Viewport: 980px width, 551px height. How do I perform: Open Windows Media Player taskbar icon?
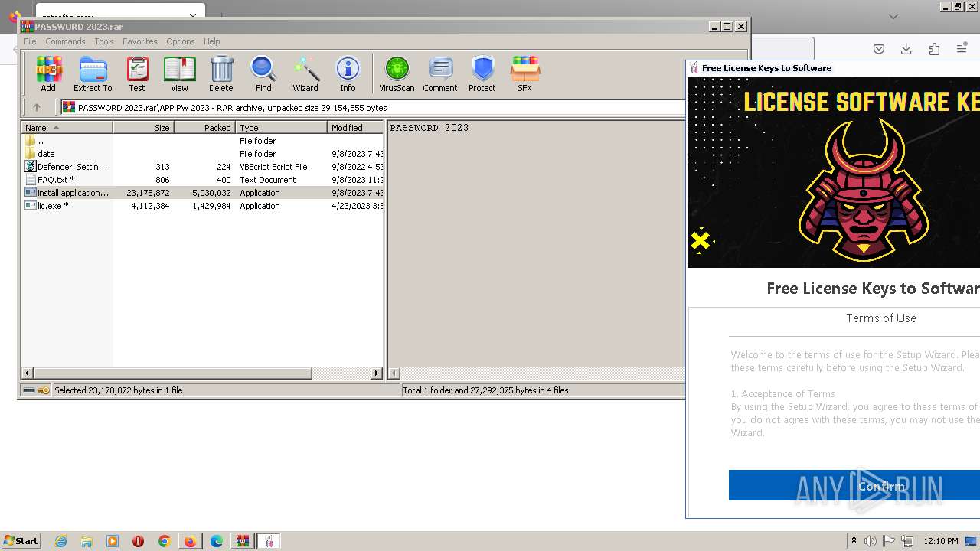point(113,541)
